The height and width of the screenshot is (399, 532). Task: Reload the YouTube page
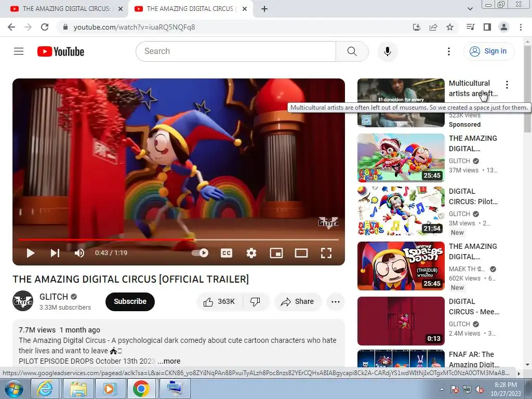tap(45, 27)
